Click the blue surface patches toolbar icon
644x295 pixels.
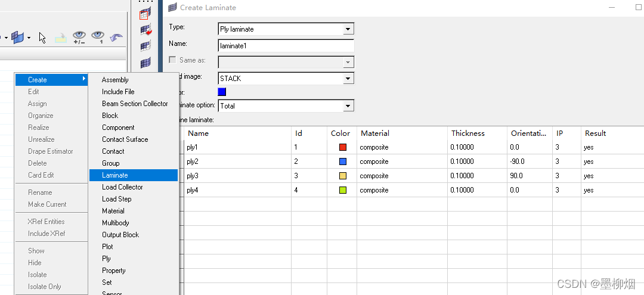tap(18, 38)
